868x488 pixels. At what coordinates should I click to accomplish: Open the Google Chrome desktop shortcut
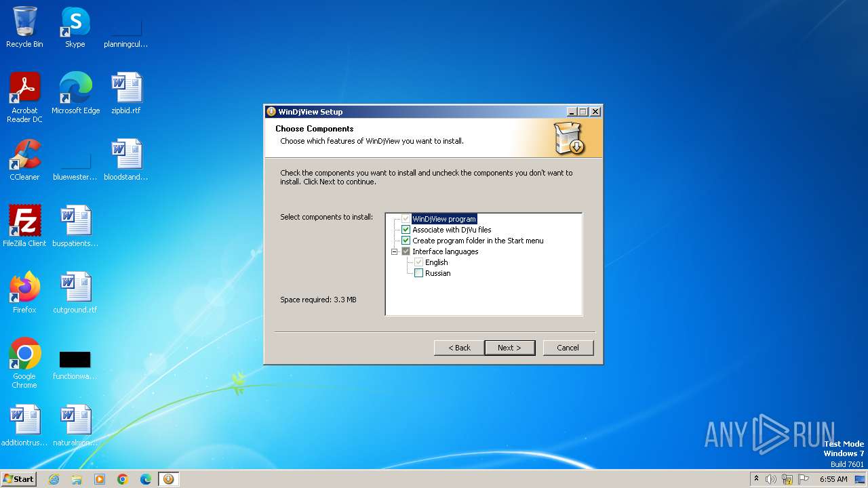click(24, 363)
